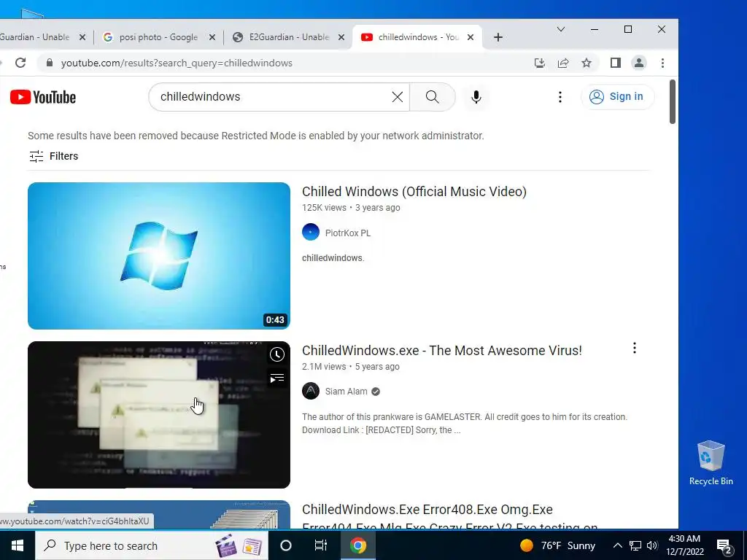Open Siam Alam channel avatar
The width and height of the screenshot is (747, 560).
tap(311, 391)
